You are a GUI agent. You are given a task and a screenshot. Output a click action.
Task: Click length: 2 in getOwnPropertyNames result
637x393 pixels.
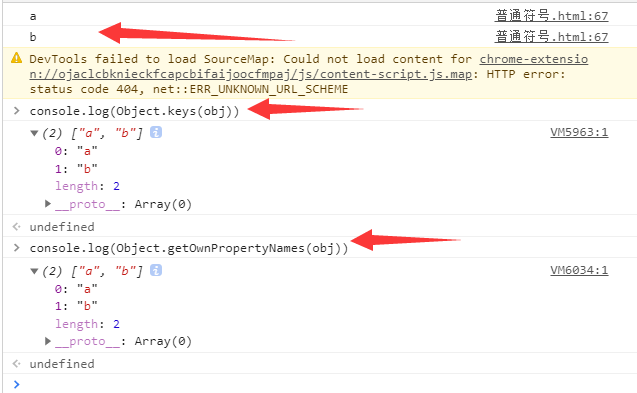[x=87, y=324]
